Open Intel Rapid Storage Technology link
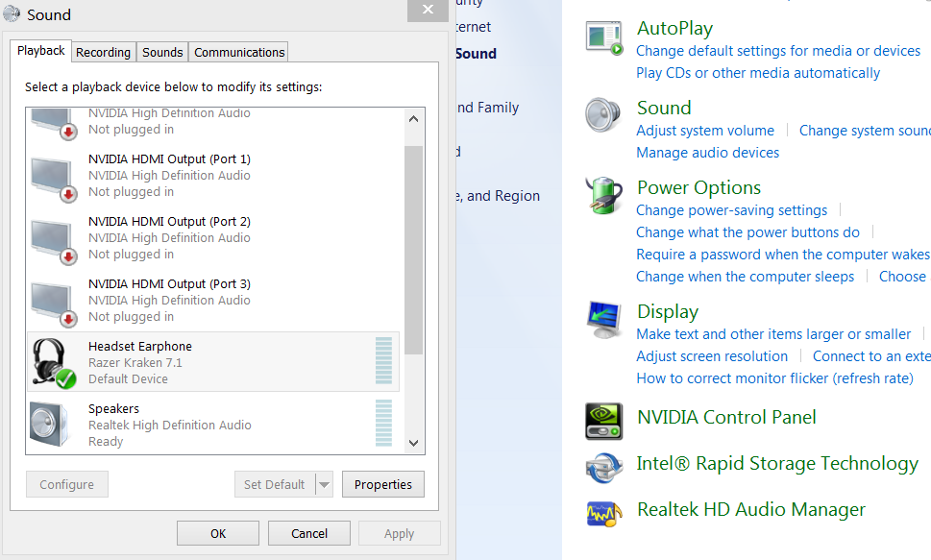Viewport: 931px width, 560px height. 778,463
